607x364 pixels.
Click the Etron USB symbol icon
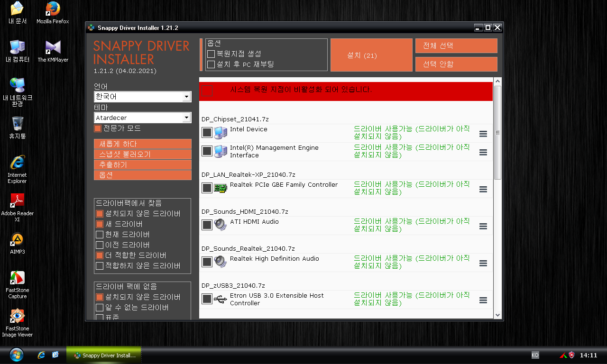click(x=221, y=299)
